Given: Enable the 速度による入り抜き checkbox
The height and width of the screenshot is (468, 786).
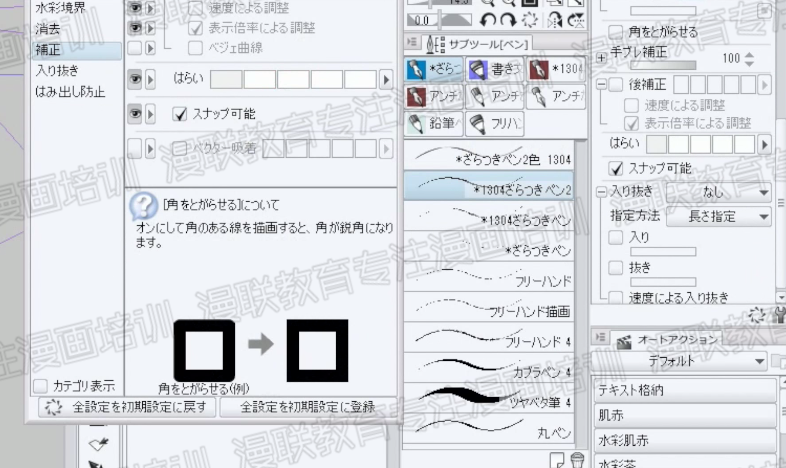Looking at the screenshot, I should 615,298.
